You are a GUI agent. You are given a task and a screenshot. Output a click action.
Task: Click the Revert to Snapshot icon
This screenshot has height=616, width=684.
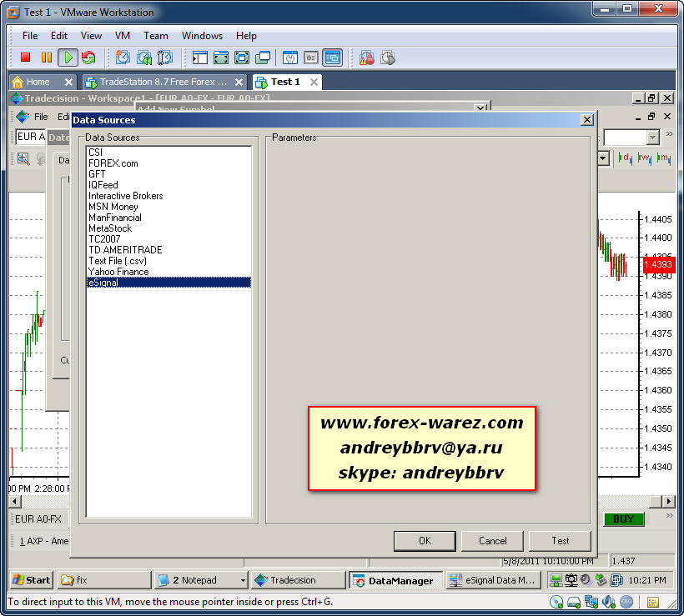point(143,58)
